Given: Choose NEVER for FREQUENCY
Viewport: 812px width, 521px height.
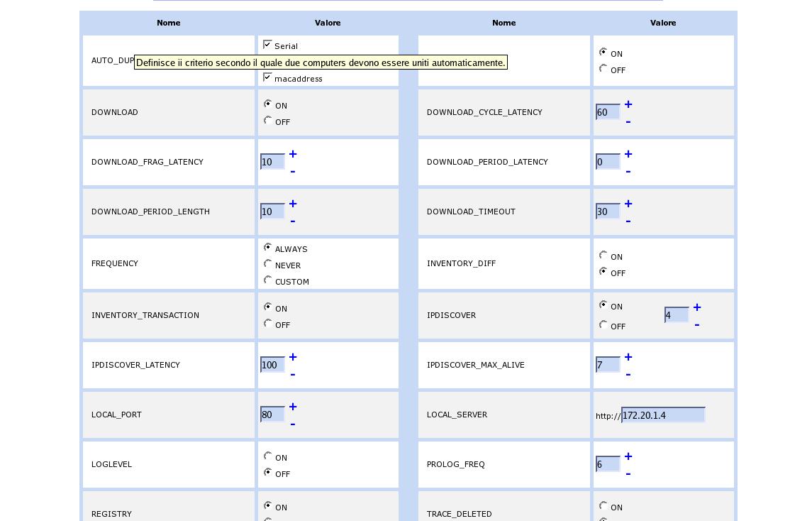Looking at the screenshot, I should [x=268, y=264].
